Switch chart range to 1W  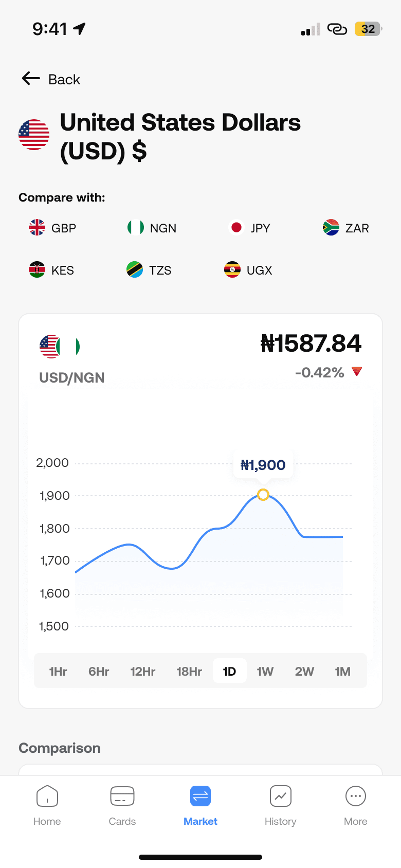(x=265, y=671)
